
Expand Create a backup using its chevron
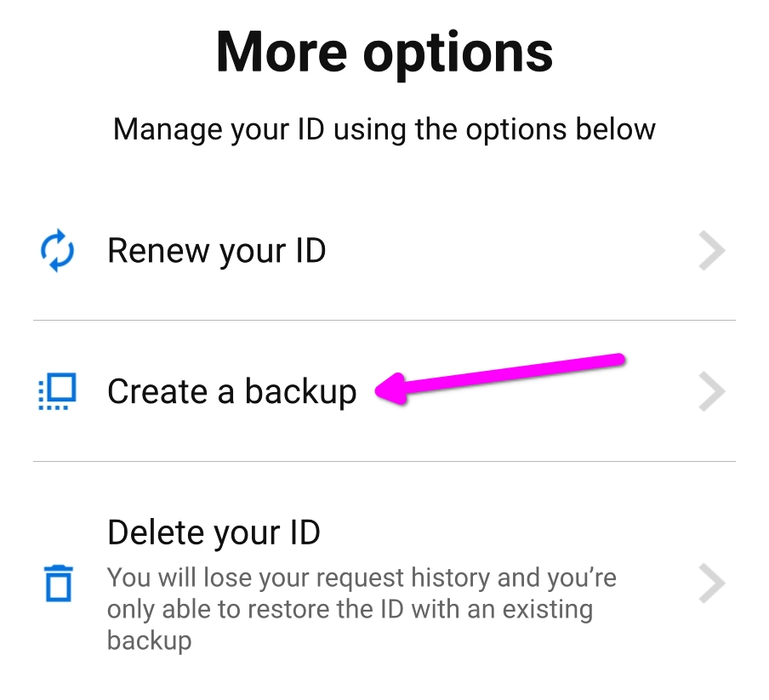(x=711, y=392)
